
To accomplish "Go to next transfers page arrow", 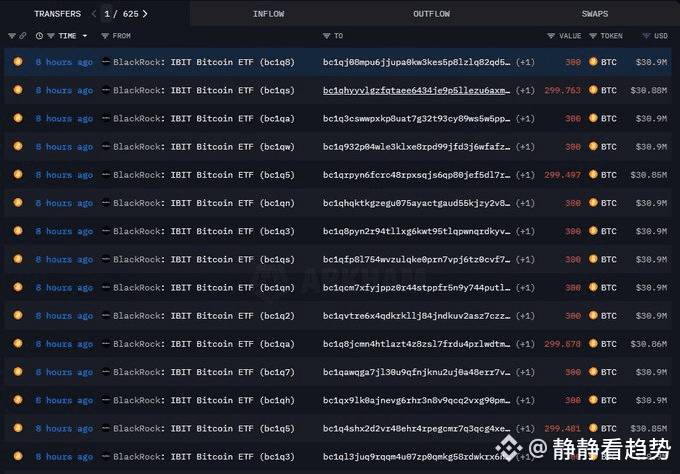I will [x=145, y=14].
